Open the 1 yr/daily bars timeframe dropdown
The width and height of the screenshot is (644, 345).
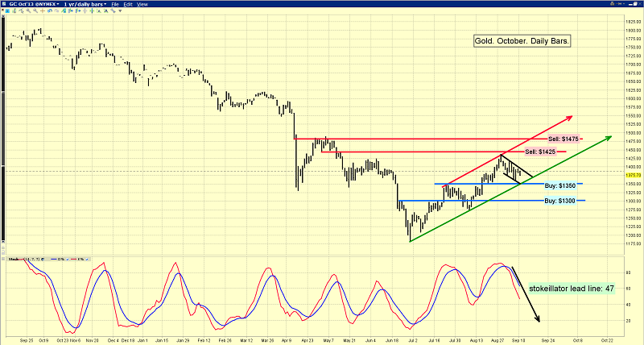click(85, 4)
